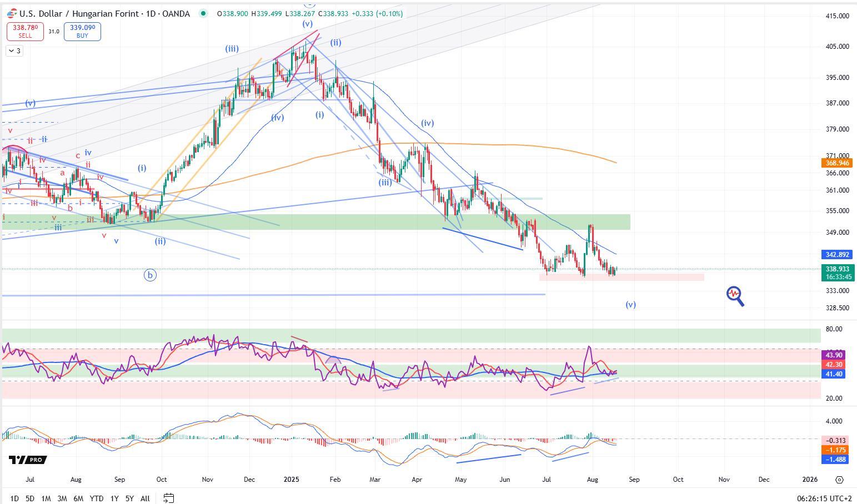Click the orange -1.175 indicator value
Screen dimensions: 857x504
835,450
